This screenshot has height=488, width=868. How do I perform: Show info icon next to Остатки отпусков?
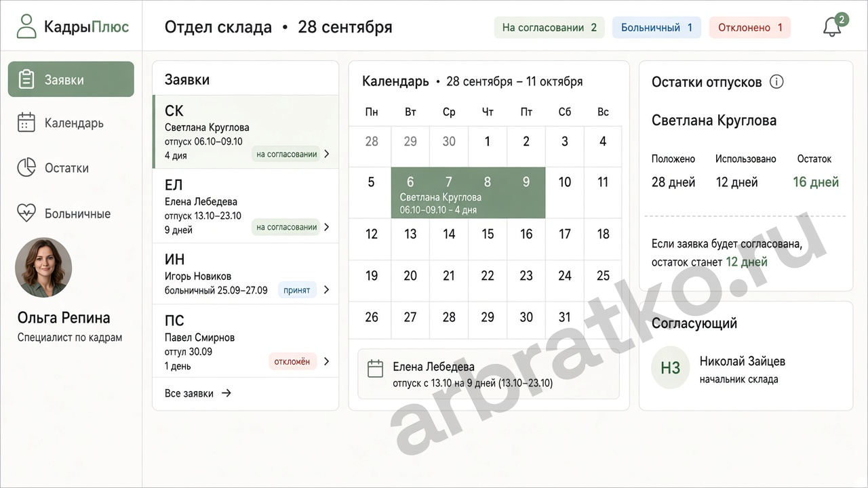777,82
